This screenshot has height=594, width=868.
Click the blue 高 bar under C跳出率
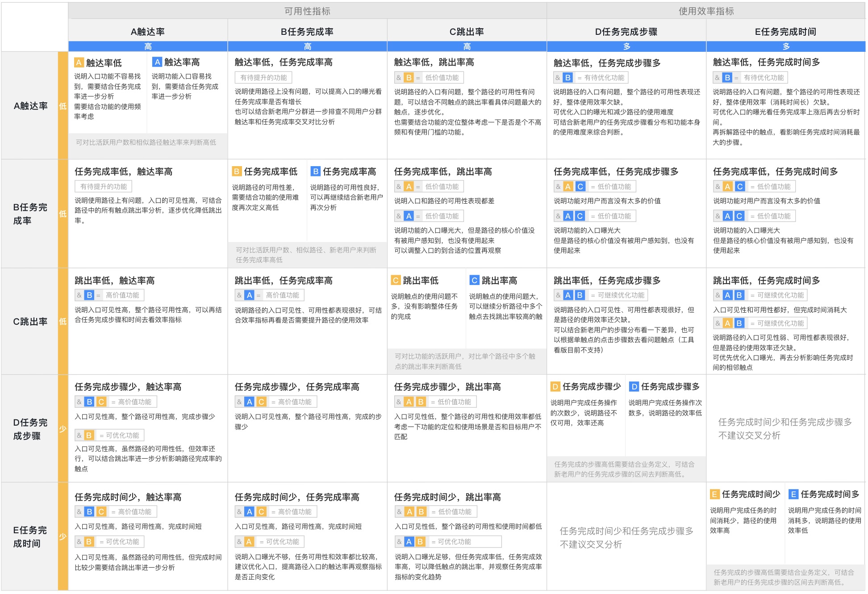point(468,46)
